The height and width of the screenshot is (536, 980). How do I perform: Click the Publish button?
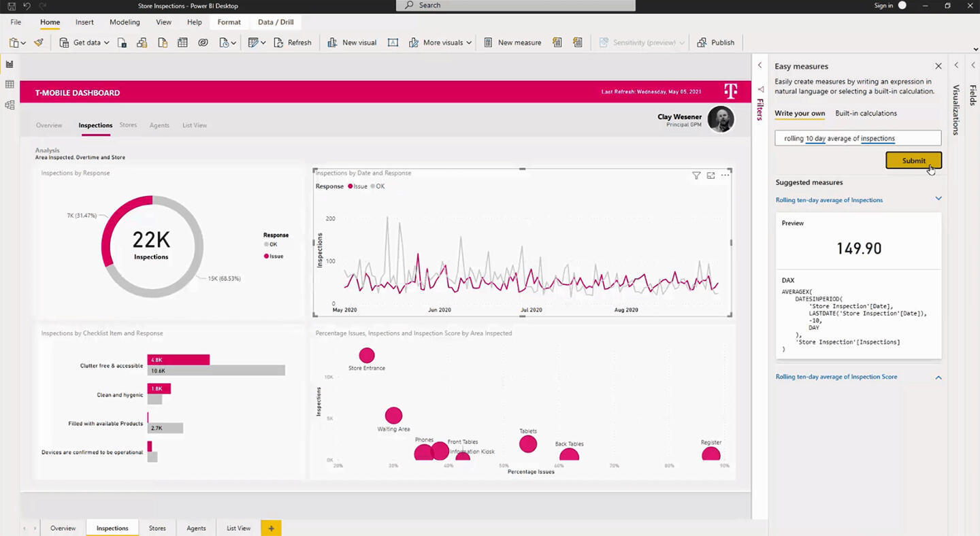click(716, 42)
